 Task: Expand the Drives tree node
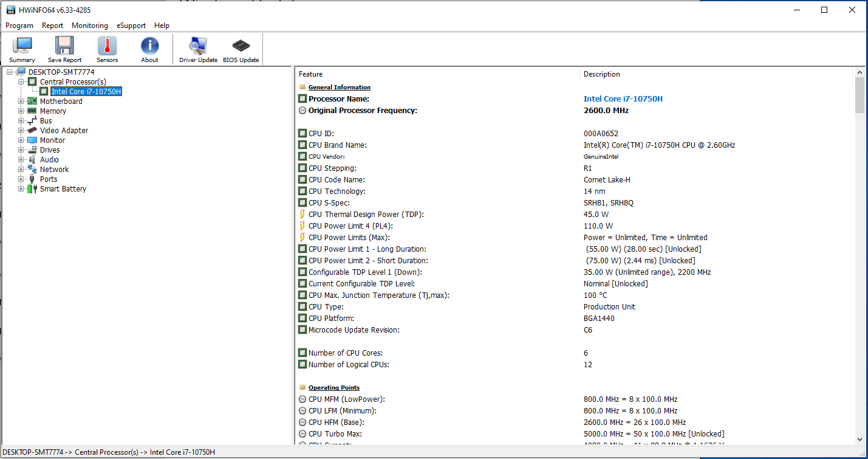(21, 150)
